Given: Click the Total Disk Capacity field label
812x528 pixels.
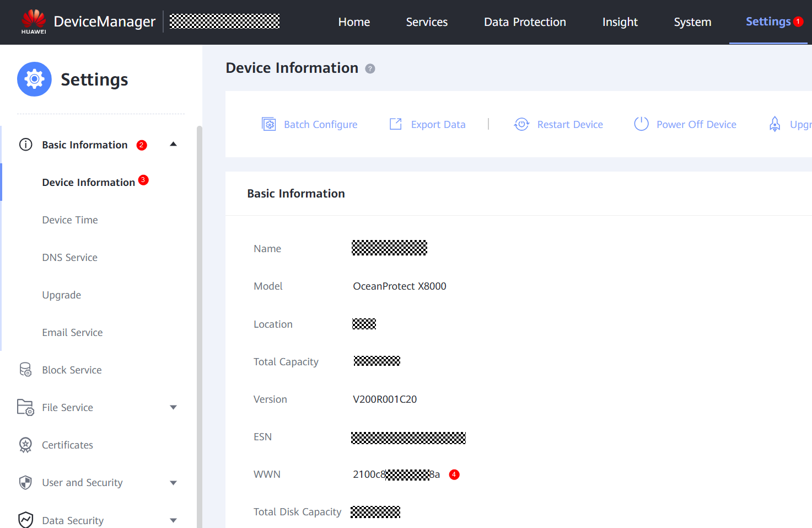Looking at the screenshot, I should [x=298, y=512].
